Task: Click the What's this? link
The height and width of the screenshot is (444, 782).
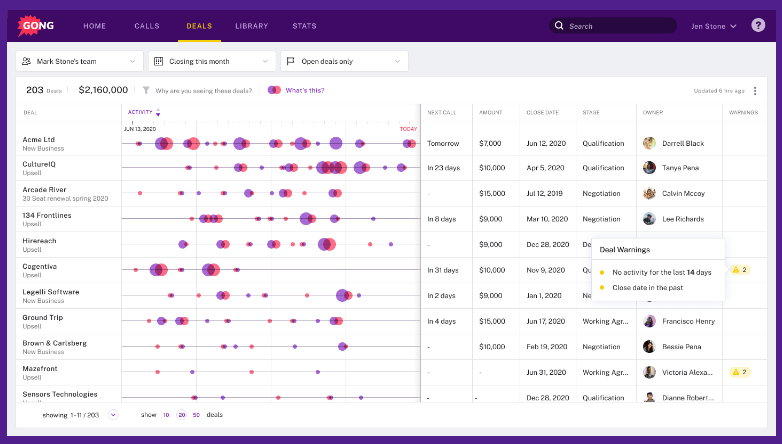Action: point(305,90)
